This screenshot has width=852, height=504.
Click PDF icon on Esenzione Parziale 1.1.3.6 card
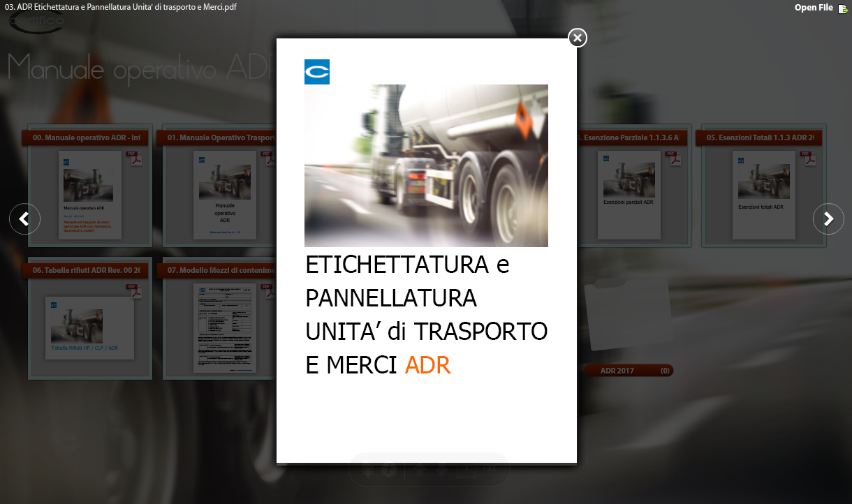pyautogui.click(x=673, y=158)
